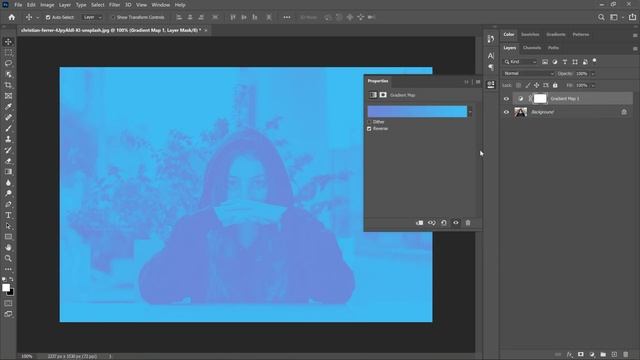Toggle adjustment visibility in Properties panel
Viewport: 640px width, 360px height.
coord(456,223)
